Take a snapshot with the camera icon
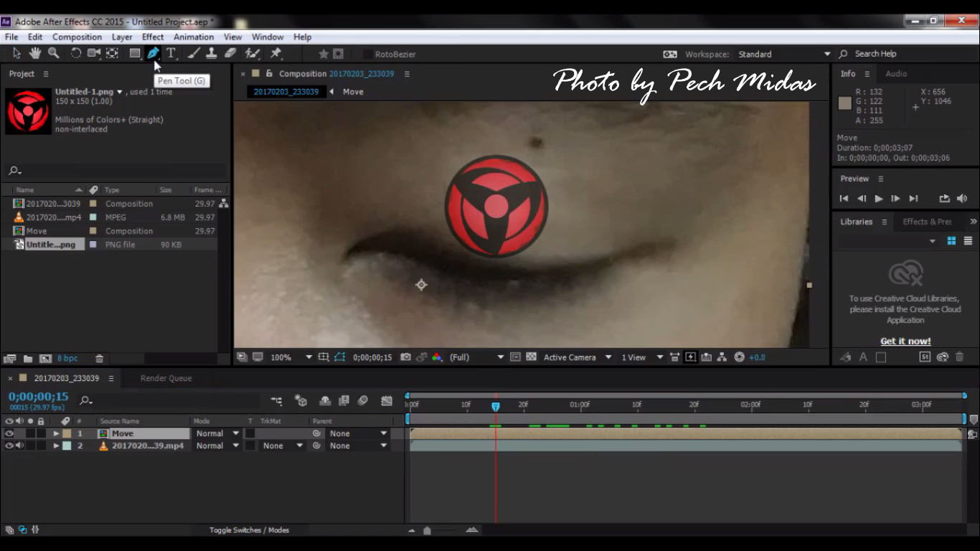This screenshot has width=980, height=551. click(x=405, y=357)
